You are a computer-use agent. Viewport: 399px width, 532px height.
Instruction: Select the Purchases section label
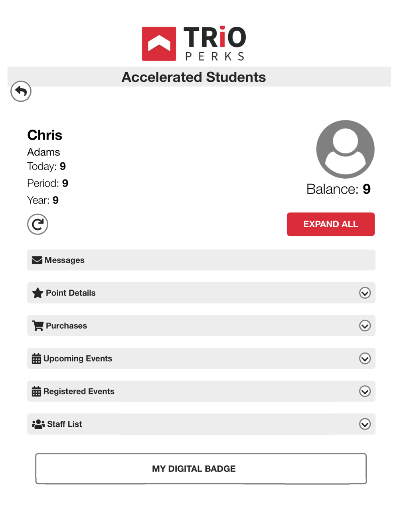point(66,325)
